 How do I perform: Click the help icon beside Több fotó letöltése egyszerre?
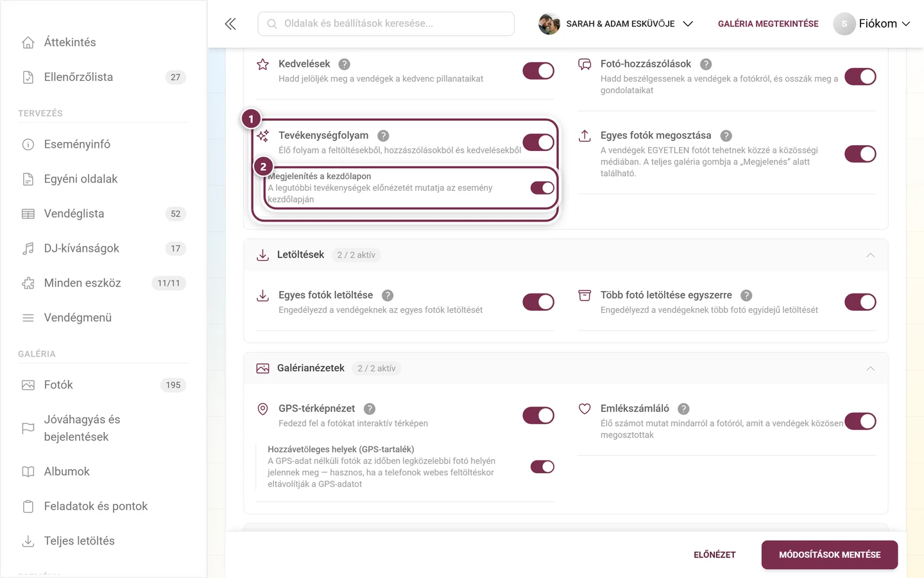pyautogui.click(x=746, y=295)
